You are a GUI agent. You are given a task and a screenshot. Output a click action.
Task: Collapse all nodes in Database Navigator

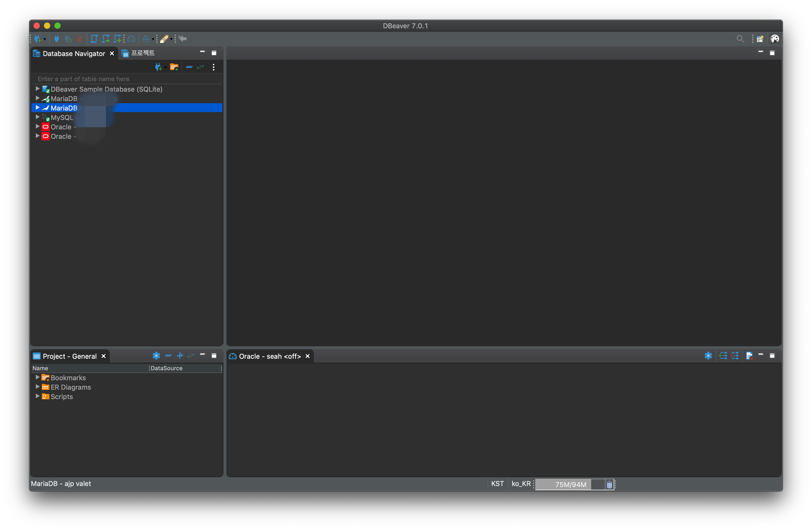tap(189, 67)
